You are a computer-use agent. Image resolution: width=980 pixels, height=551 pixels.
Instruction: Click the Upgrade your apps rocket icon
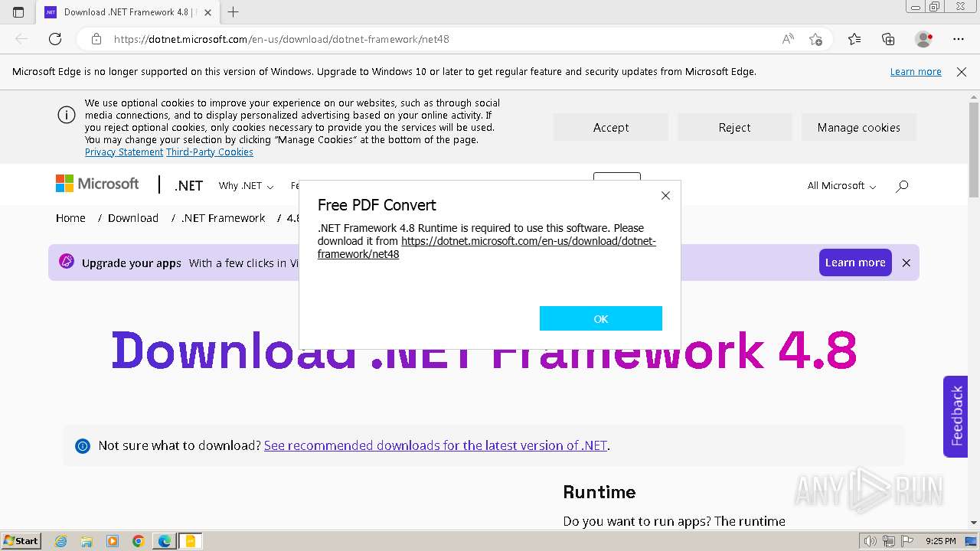click(x=67, y=262)
